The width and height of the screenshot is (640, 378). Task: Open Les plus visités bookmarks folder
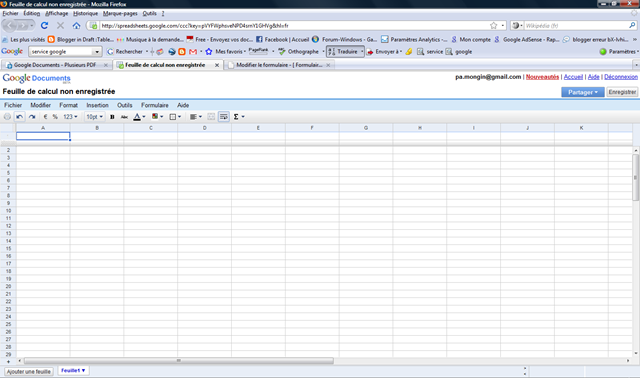[24, 40]
